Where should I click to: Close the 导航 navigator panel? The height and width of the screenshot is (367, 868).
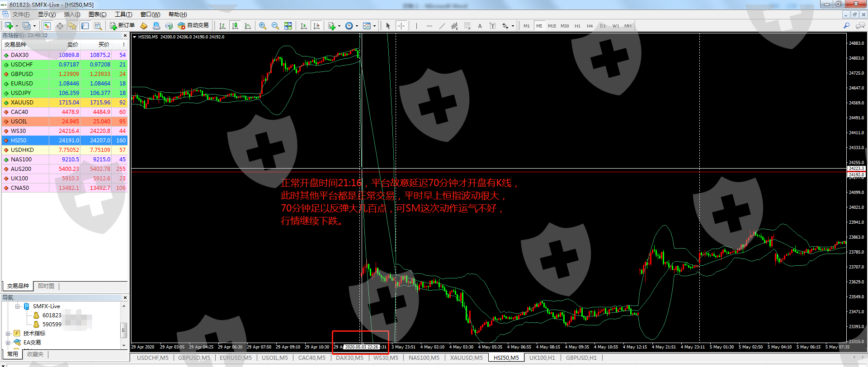coord(125,297)
